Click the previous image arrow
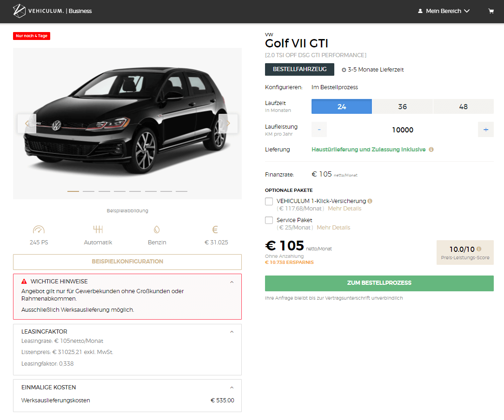The width and height of the screenshot is (504, 420). (x=27, y=123)
